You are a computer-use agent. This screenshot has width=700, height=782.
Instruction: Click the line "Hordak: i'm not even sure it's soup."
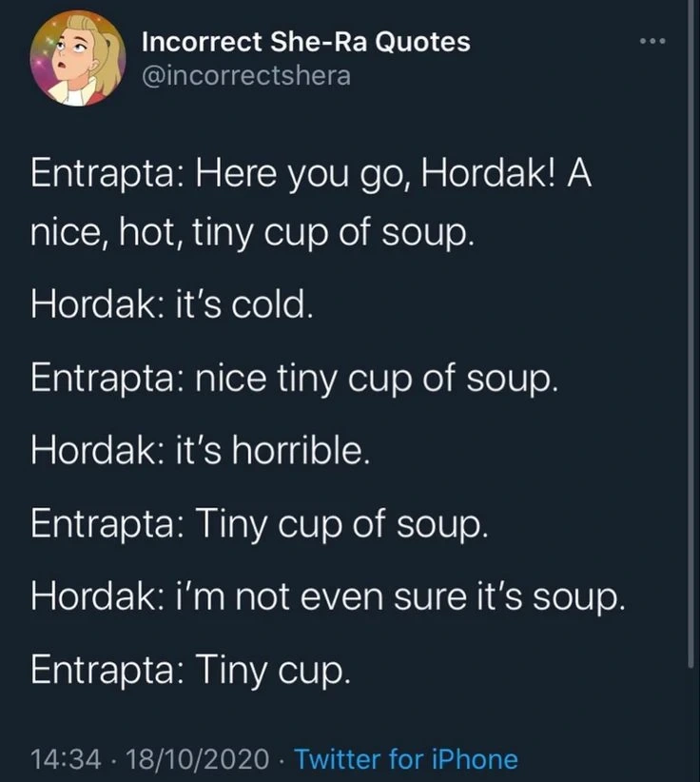coord(327,597)
